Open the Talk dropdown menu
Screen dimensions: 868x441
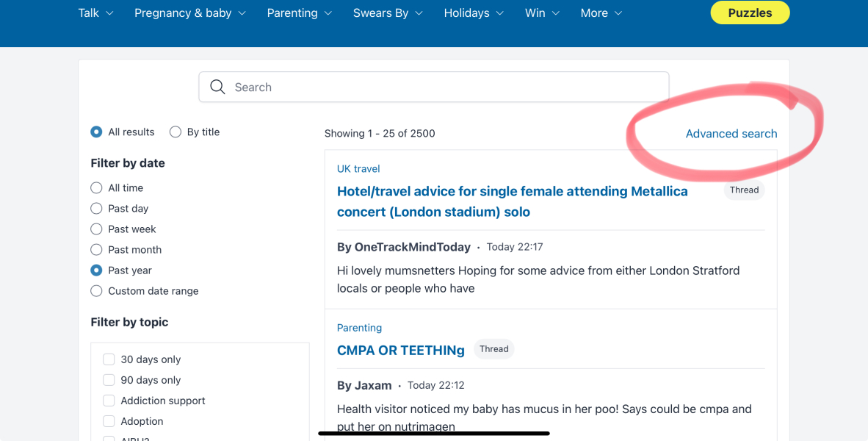tap(95, 13)
